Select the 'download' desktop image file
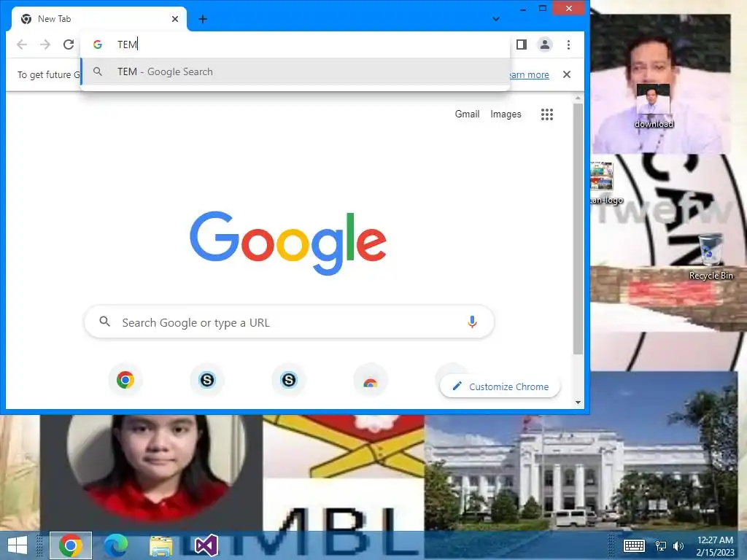 654,106
